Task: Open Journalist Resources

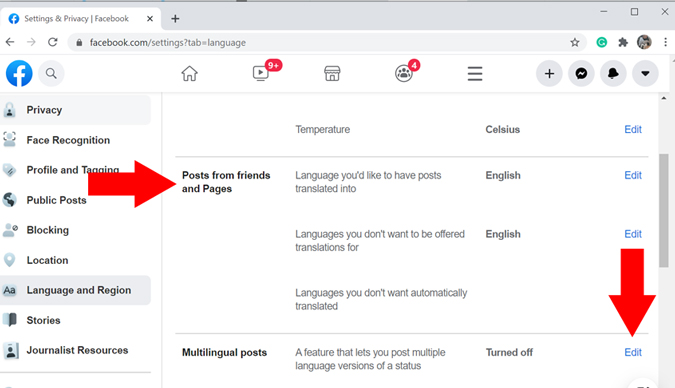Action: coord(76,350)
